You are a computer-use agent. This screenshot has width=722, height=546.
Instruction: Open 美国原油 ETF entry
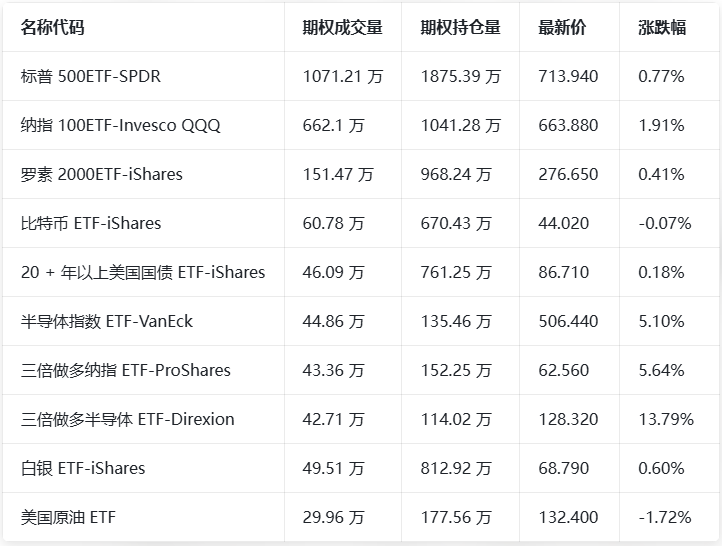click(68, 517)
